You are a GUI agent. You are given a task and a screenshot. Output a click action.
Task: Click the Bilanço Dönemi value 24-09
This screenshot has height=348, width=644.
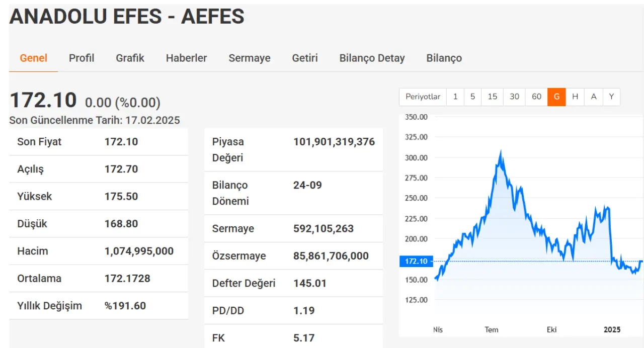point(307,185)
